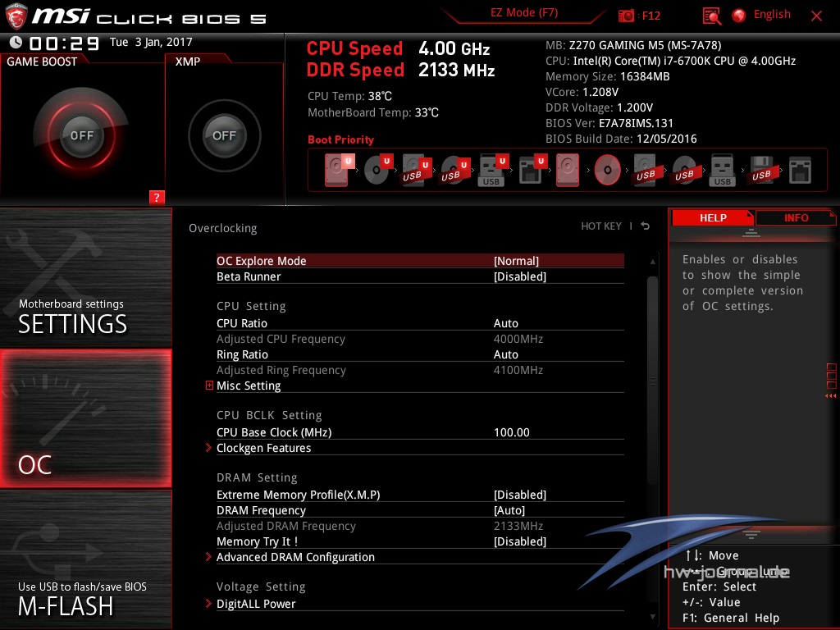Click the "00:29" clock time
This screenshot has width=840, height=630.
click(x=64, y=43)
